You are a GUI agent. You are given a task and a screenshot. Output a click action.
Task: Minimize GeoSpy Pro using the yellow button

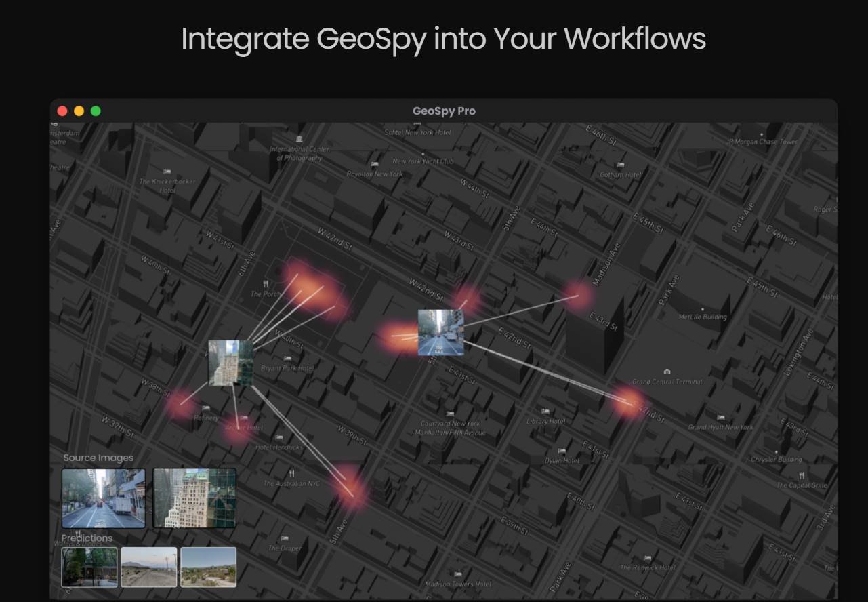pos(79,111)
